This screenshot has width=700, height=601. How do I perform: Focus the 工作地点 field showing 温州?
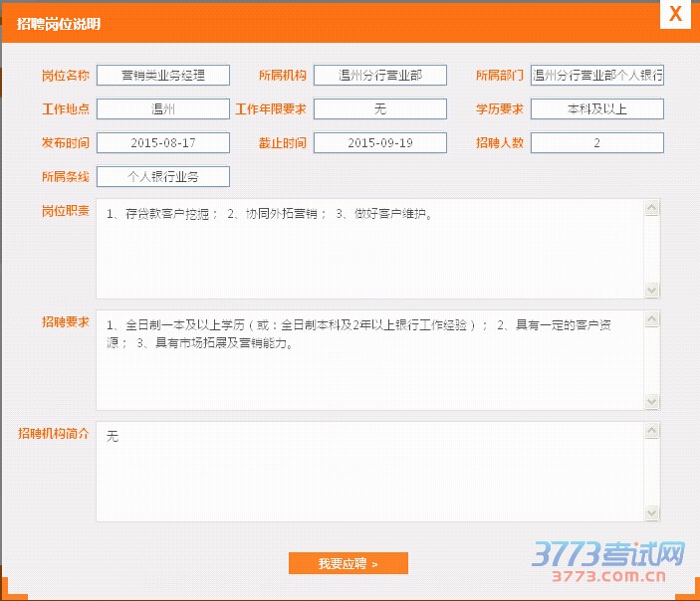click(x=163, y=109)
